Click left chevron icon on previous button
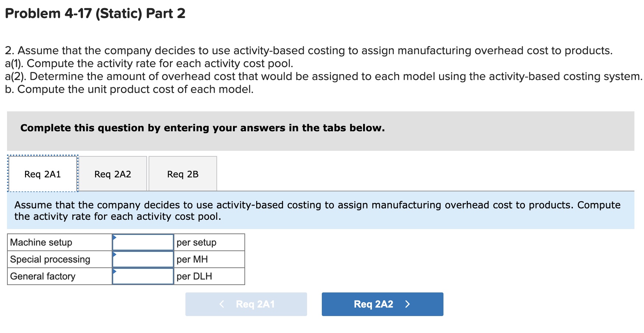Viewport: 644px width, 333px height. click(222, 304)
